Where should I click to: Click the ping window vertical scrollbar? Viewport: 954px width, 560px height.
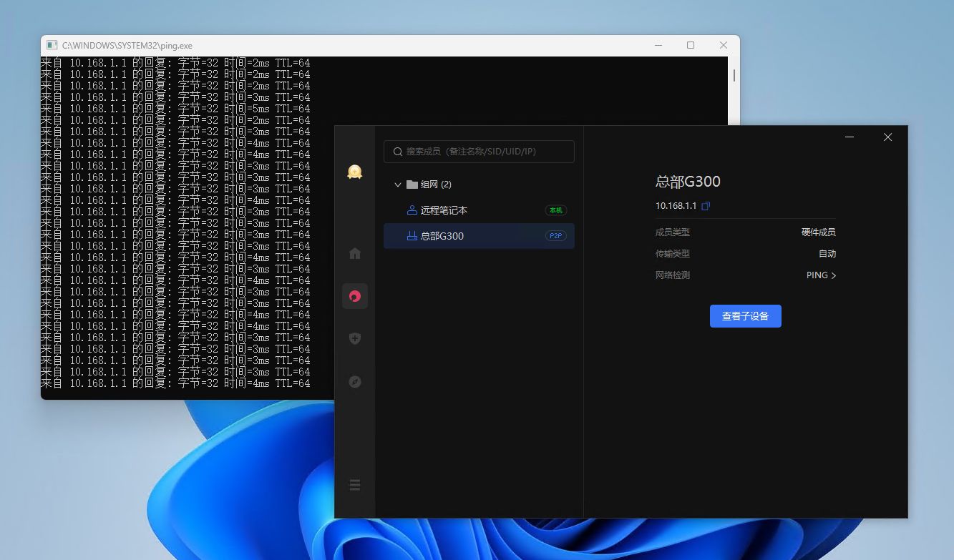click(x=734, y=75)
